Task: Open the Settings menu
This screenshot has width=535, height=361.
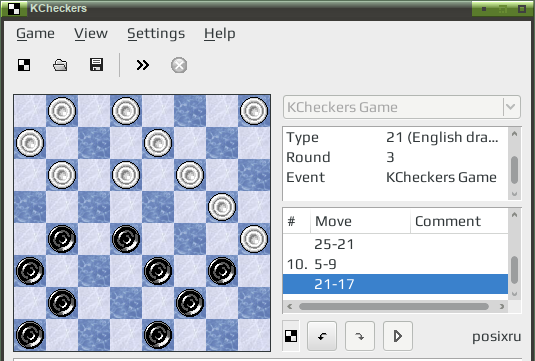Action: pos(156,33)
